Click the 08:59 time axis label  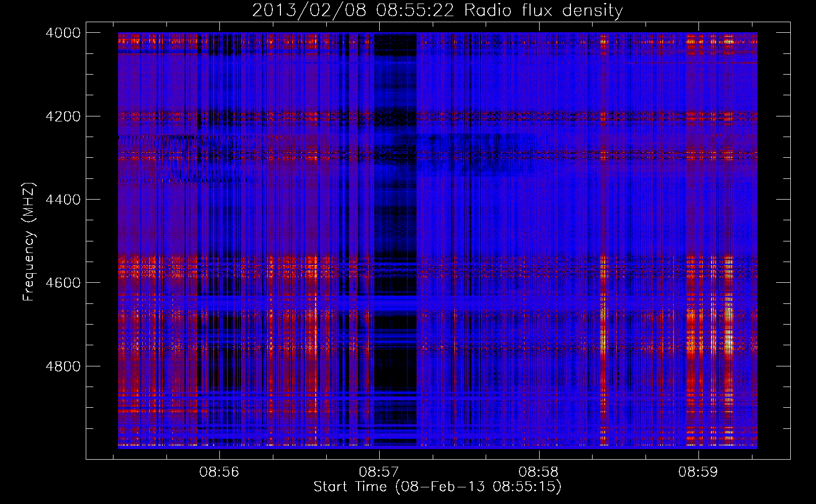(698, 472)
